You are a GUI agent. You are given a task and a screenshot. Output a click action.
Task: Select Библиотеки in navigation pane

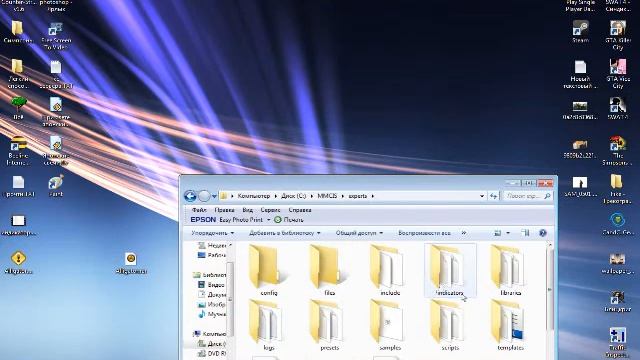pos(209,275)
